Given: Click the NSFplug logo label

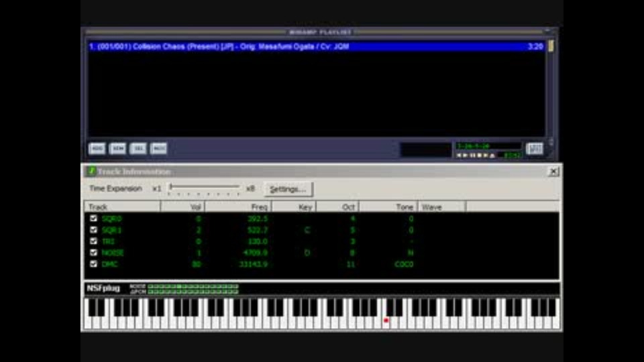Looking at the screenshot, I should pos(103,288).
